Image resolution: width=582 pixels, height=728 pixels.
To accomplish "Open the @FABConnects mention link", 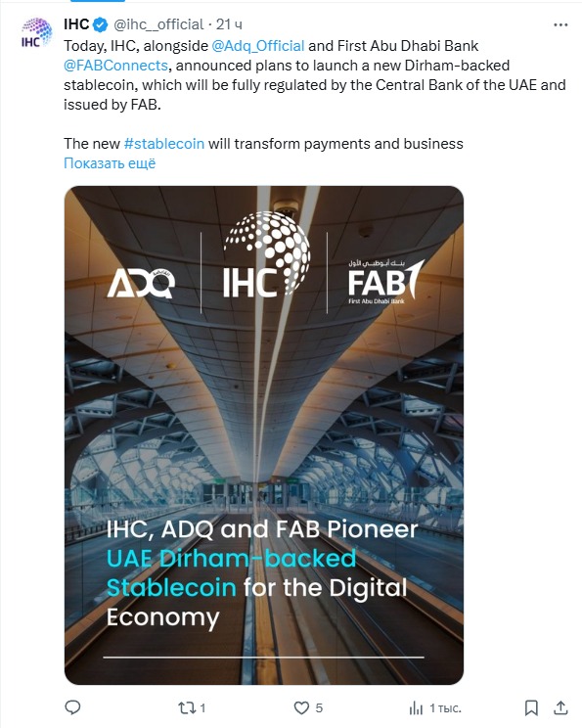I will (115, 65).
